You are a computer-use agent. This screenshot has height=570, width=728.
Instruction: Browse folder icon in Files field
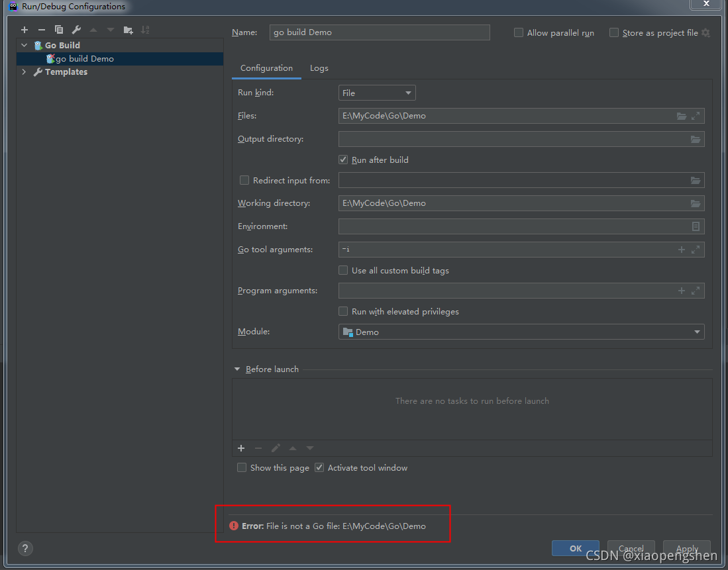point(681,116)
